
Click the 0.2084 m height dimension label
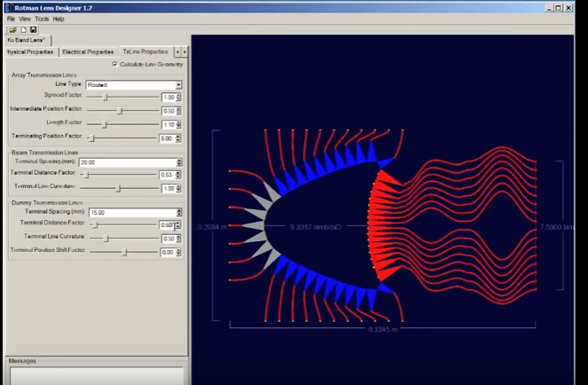(x=212, y=227)
